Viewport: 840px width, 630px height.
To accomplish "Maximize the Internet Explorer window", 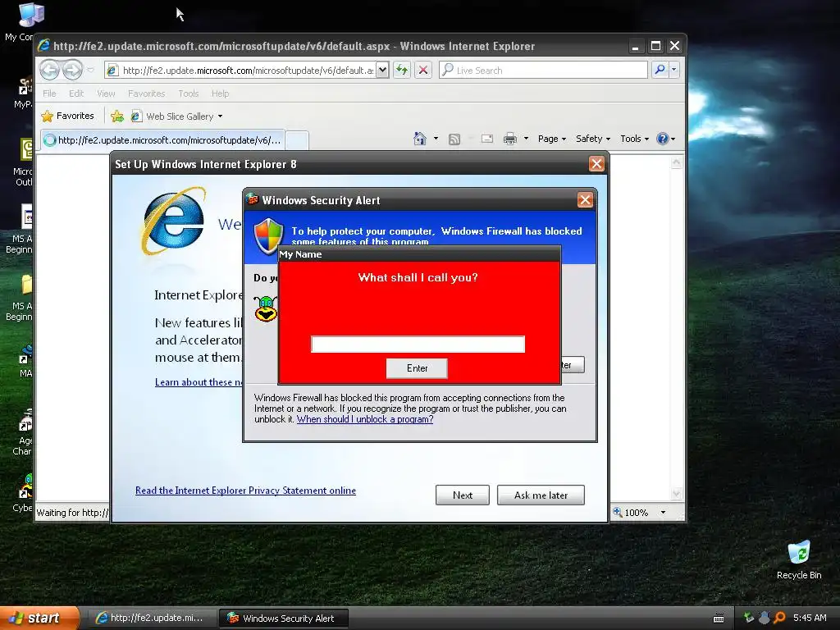I will click(655, 46).
